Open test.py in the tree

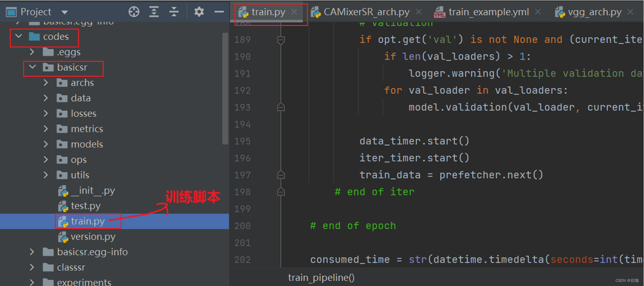click(86, 206)
